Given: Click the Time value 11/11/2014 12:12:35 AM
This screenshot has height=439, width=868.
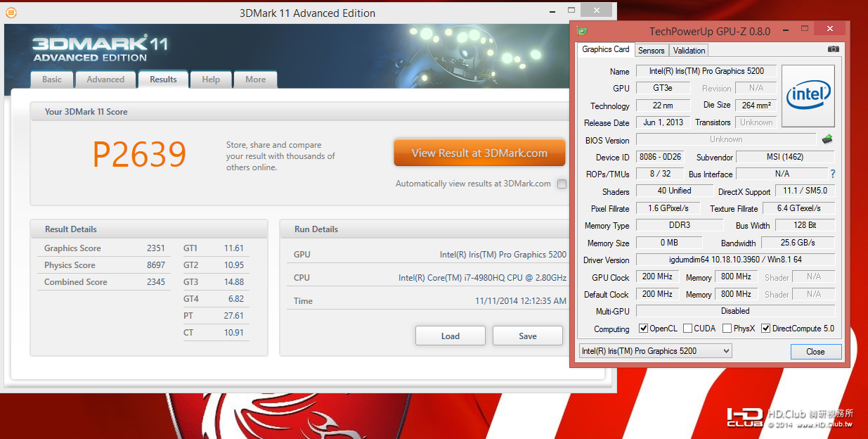Looking at the screenshot, I should 521,301.
